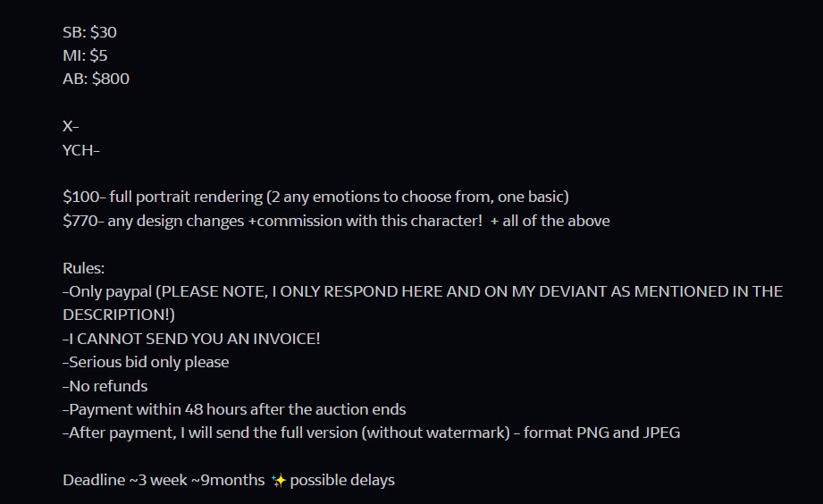Click format PNG and JPEG text

tap(601, 433)
